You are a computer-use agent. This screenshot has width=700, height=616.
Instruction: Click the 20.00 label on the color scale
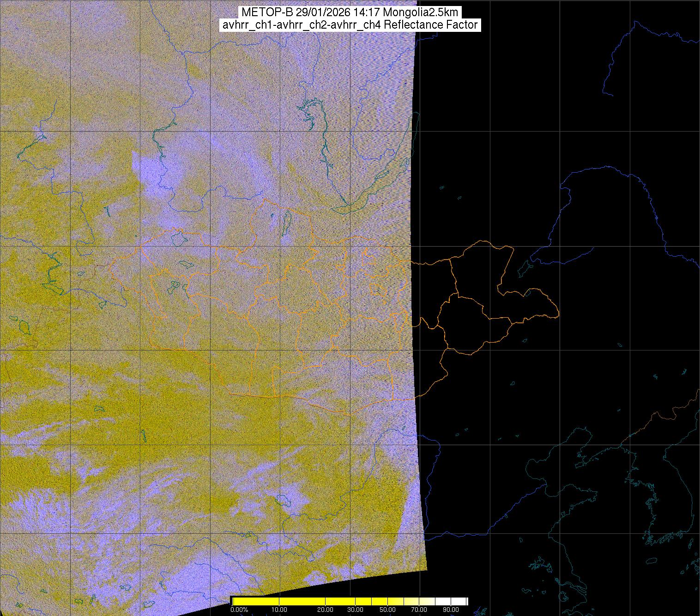(325, 610)
